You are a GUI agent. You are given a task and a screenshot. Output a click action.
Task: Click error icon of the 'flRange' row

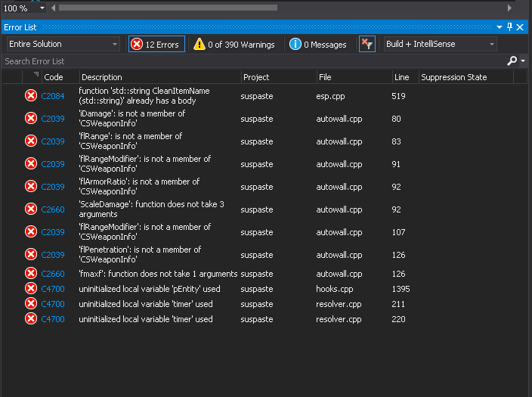click(x=31, y=141)
